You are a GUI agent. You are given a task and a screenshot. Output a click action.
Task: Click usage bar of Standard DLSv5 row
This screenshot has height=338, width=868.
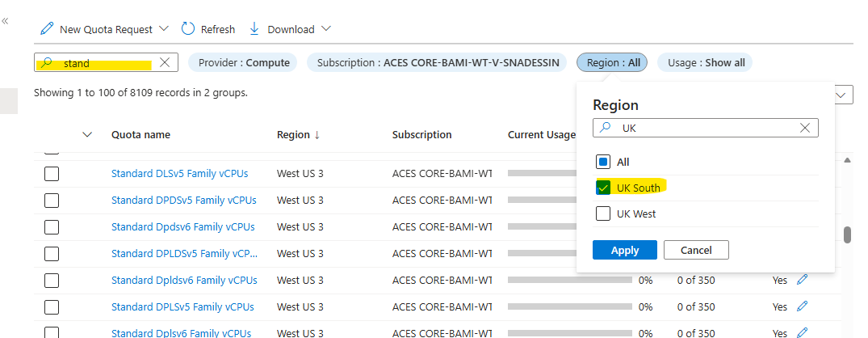click(x=542, y=173)
